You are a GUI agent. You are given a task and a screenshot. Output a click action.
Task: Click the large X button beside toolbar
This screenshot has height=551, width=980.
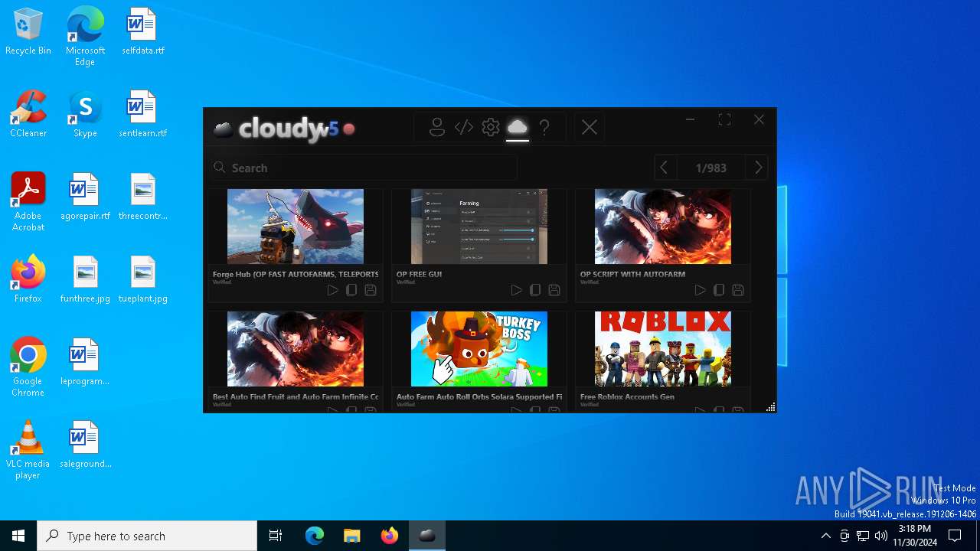589,128
